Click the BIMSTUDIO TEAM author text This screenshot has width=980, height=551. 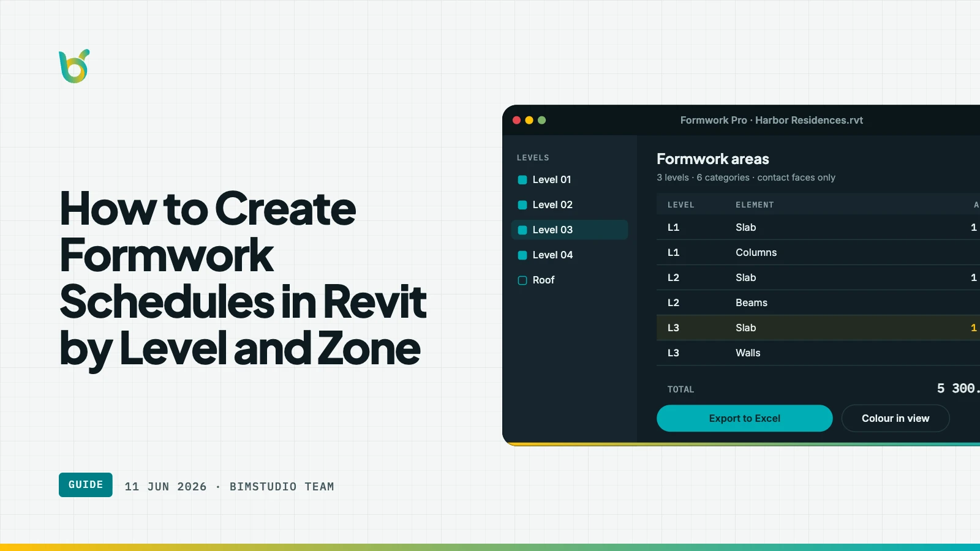tap(282, 487)
